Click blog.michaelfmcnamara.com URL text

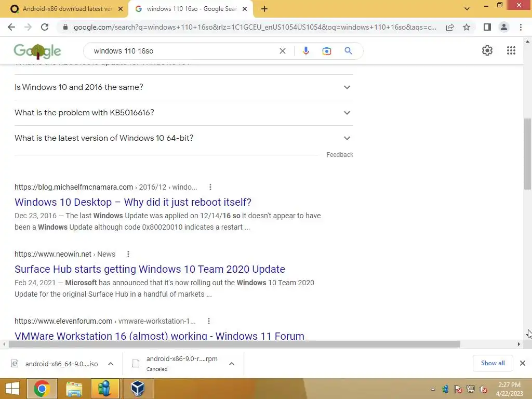click(74, 187)
